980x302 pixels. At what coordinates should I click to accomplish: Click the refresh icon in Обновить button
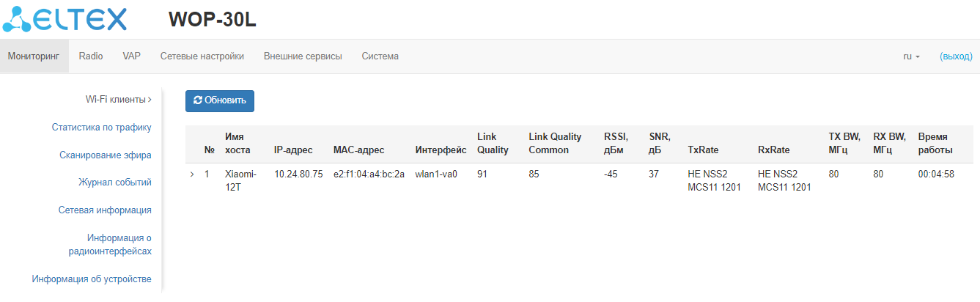197,101
